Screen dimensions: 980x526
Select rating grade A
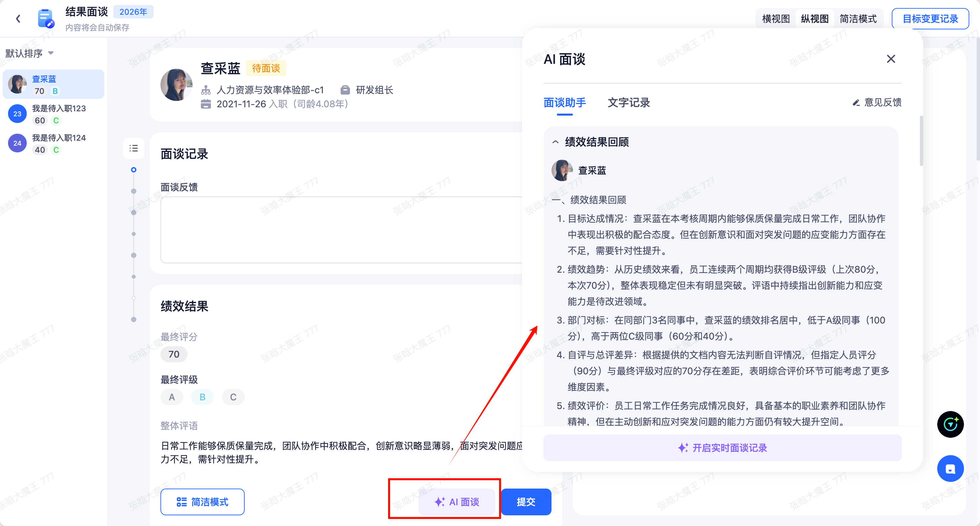171,397
